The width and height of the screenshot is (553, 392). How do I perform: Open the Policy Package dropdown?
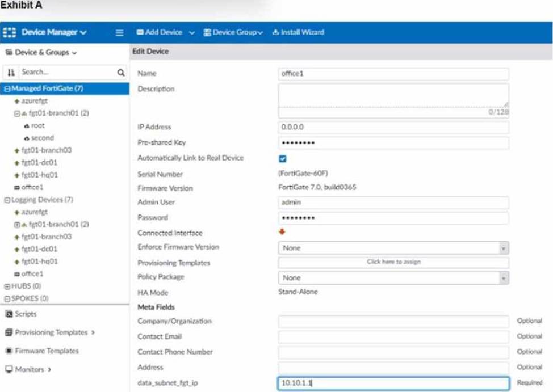[x=393, y=278]
